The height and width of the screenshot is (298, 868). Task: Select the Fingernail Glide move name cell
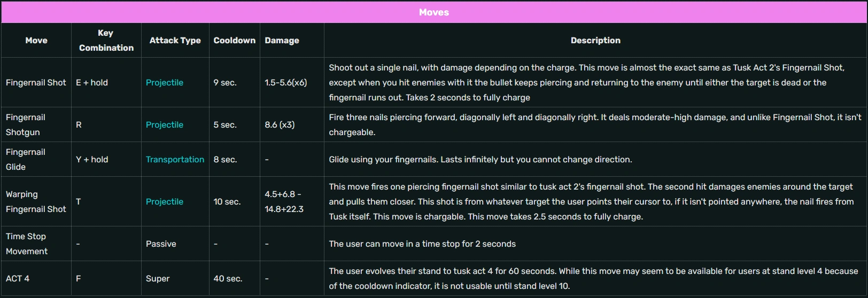pyautogui.click(x=26, y=160)
